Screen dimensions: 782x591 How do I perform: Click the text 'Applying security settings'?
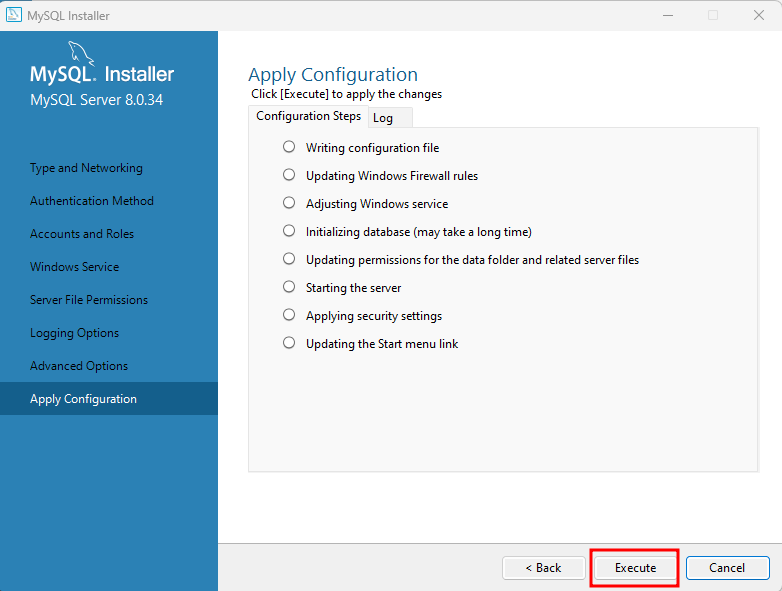coord(374,316)
